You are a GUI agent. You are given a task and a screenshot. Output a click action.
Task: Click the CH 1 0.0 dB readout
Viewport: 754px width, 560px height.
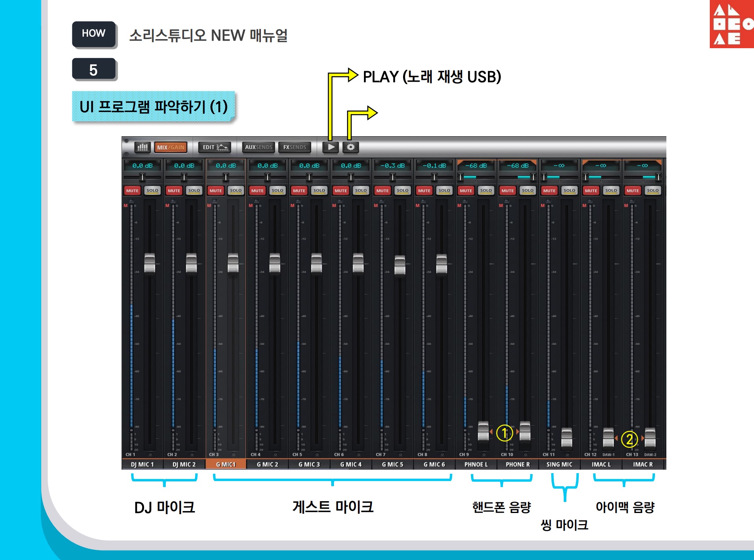click(143, 165)
